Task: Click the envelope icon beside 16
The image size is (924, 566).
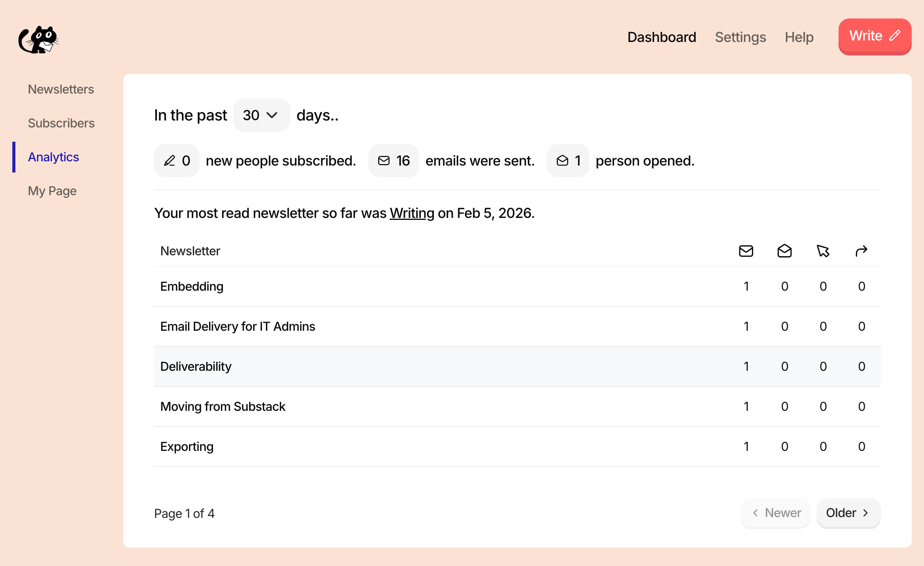Action: click(384, 161)
